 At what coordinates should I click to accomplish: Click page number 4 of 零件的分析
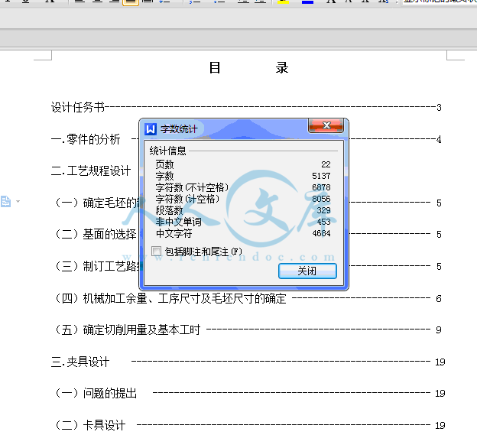coord(439,140)
